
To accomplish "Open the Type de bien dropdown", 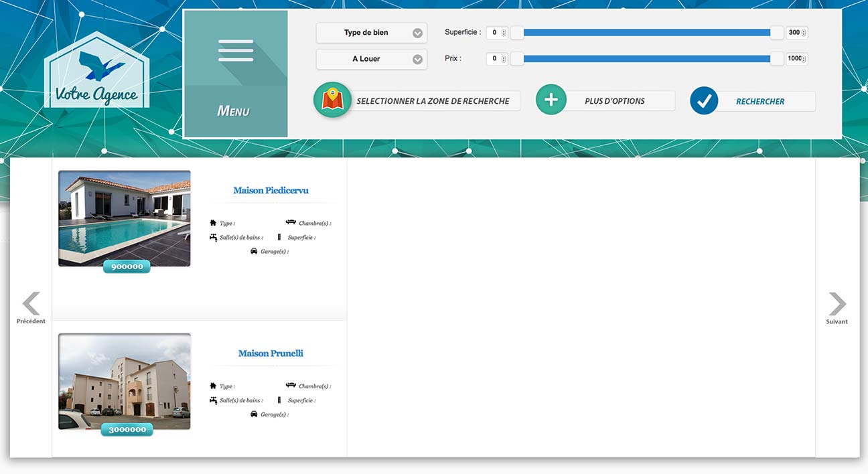I will 372,33.
